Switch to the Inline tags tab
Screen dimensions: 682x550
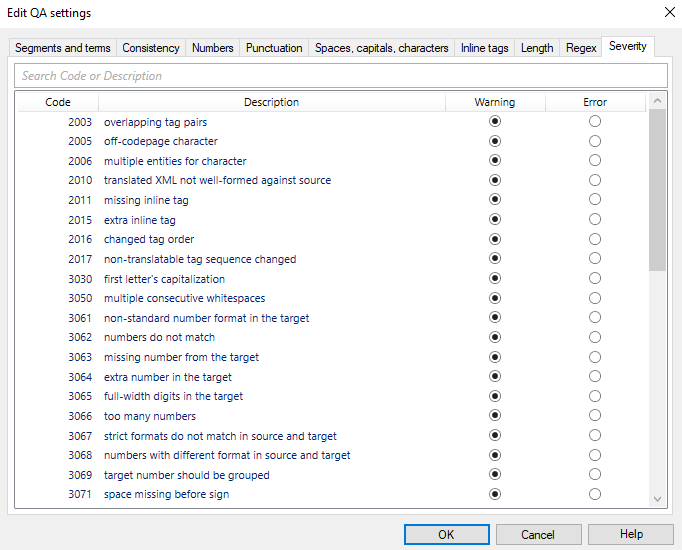pyautogui.click(x=485, y=48)
